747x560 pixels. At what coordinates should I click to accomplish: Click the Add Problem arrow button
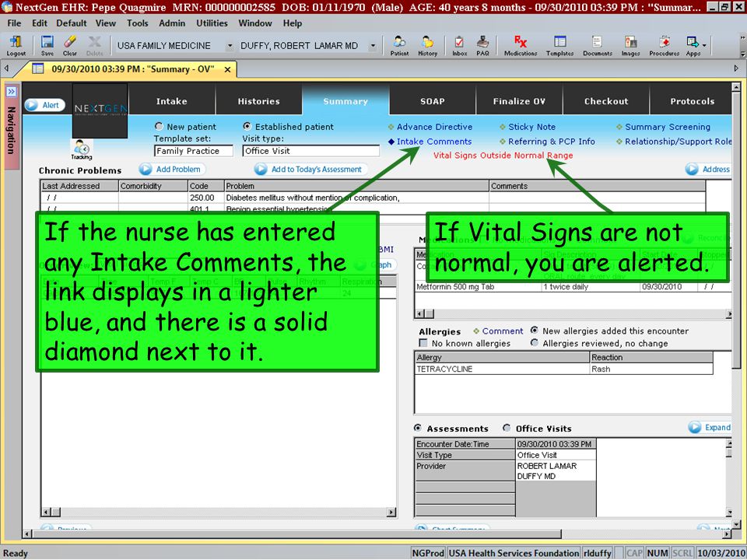pos(173,169)
